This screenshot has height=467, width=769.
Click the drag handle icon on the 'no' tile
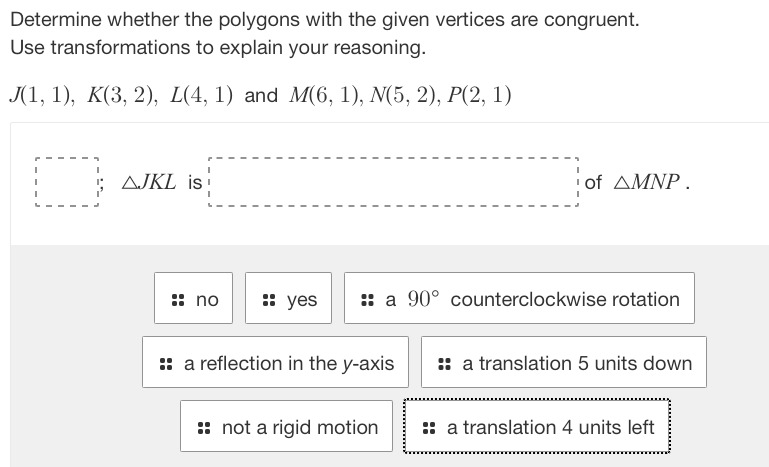pos(178,300)
